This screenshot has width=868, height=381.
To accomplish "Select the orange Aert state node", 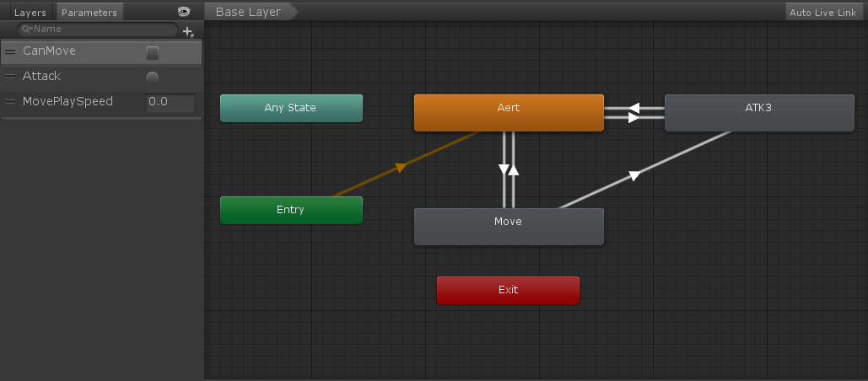I will (509, 113).
